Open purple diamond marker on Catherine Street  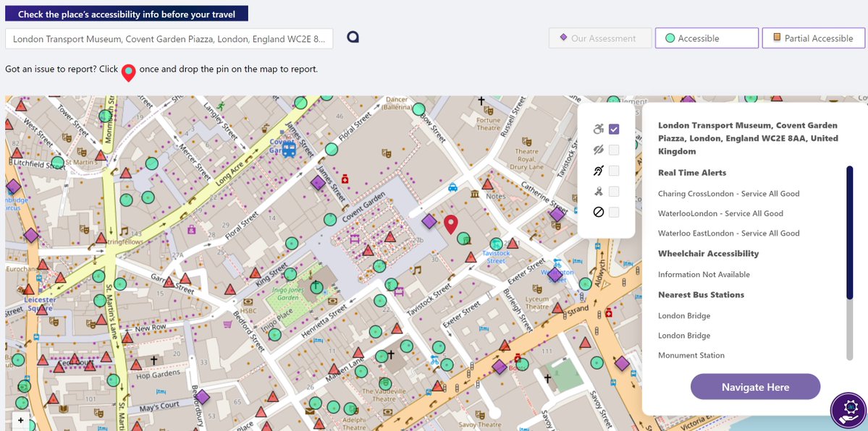pyautogui.click(x=557, y=215)
